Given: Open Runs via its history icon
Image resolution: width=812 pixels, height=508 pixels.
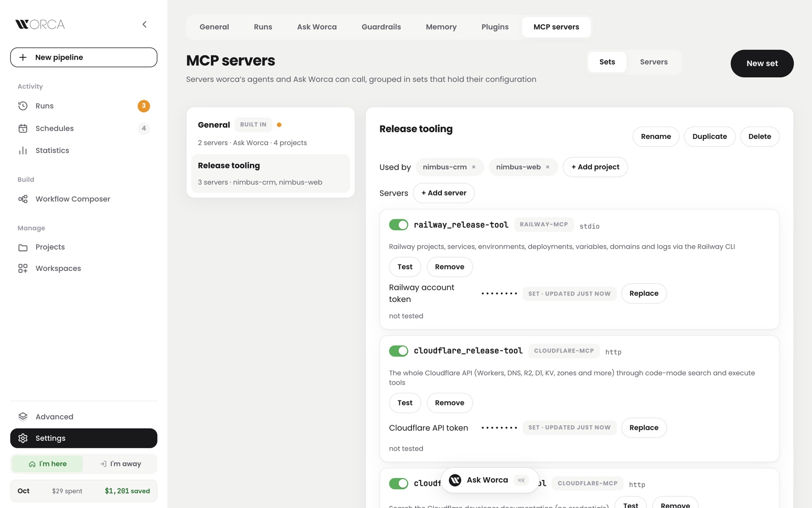Looking at the screenshot, I should tap(23, 106).
